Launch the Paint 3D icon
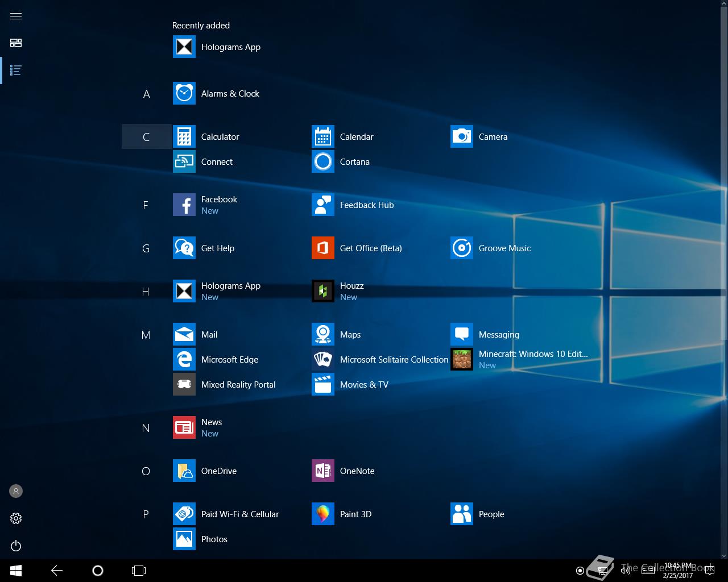Image resolution: width=728 pixels, height=582 pixels. [x=323, y=514]
